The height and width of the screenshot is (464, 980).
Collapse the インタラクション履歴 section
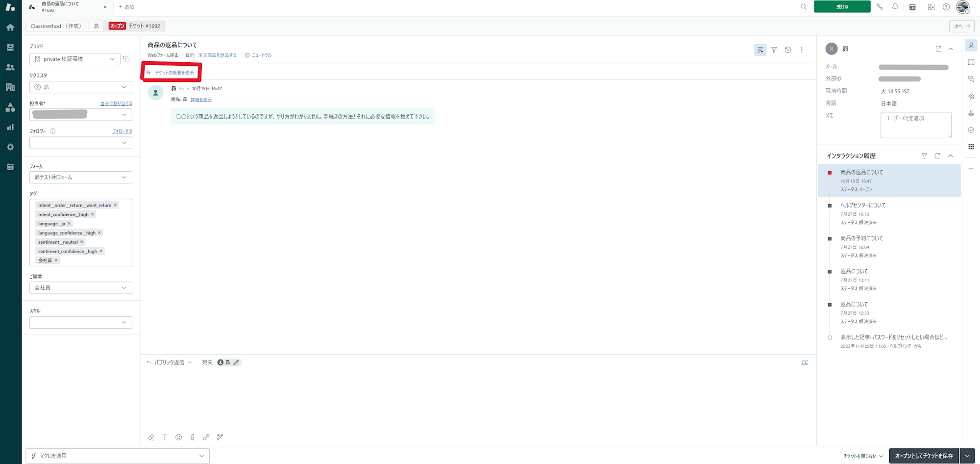[951, 156]
